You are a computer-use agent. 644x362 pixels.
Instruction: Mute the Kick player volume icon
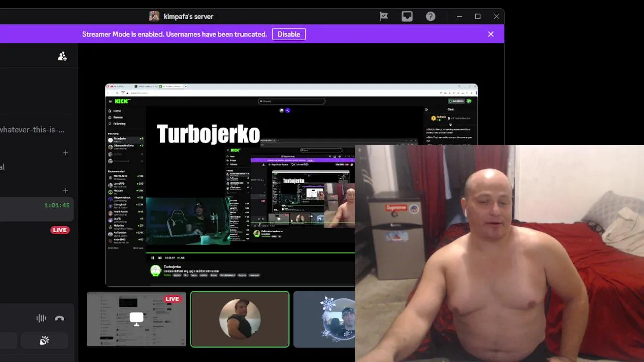160,258
